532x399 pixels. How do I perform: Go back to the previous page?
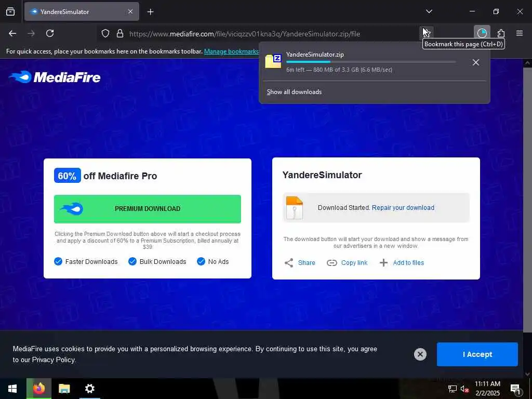[12, 33]
